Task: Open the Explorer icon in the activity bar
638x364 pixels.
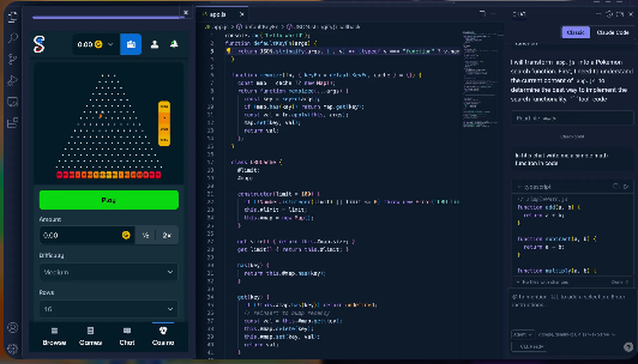Action: click(13, 17)
